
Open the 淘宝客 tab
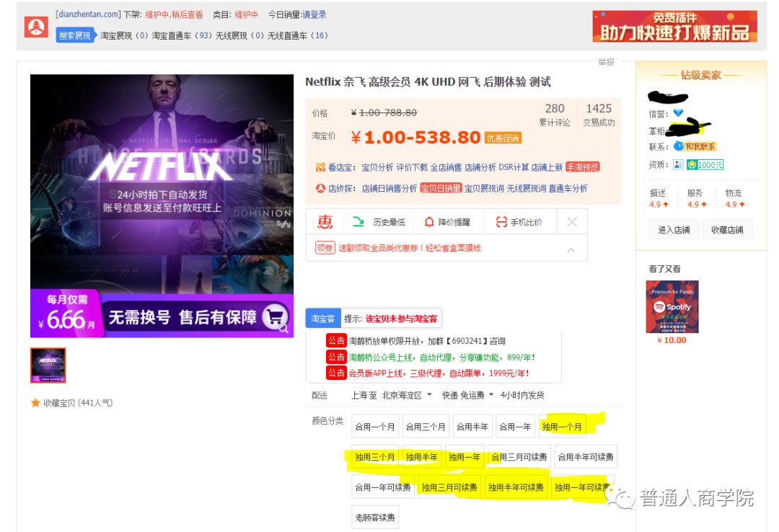[322, 317]
